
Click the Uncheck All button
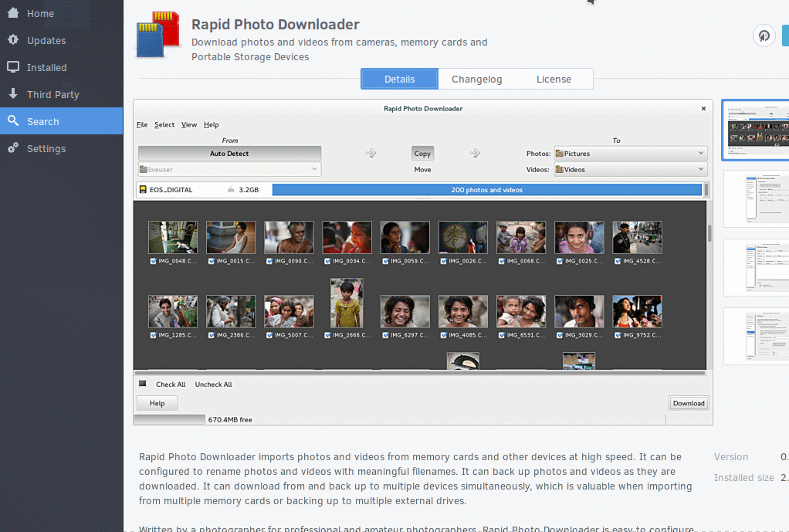click(213, 385)
